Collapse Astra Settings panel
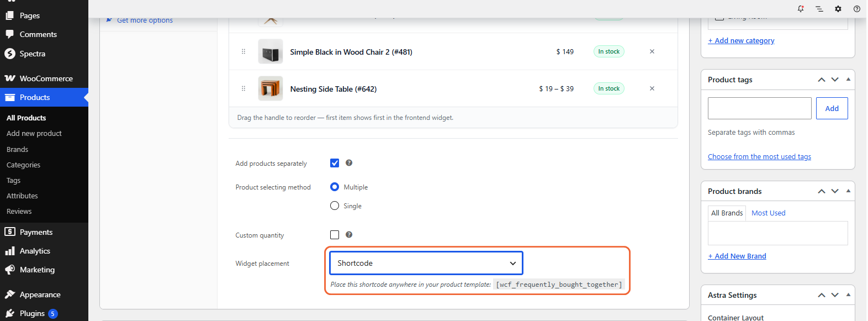The image size is (868, 321). (x=848, y=295)
